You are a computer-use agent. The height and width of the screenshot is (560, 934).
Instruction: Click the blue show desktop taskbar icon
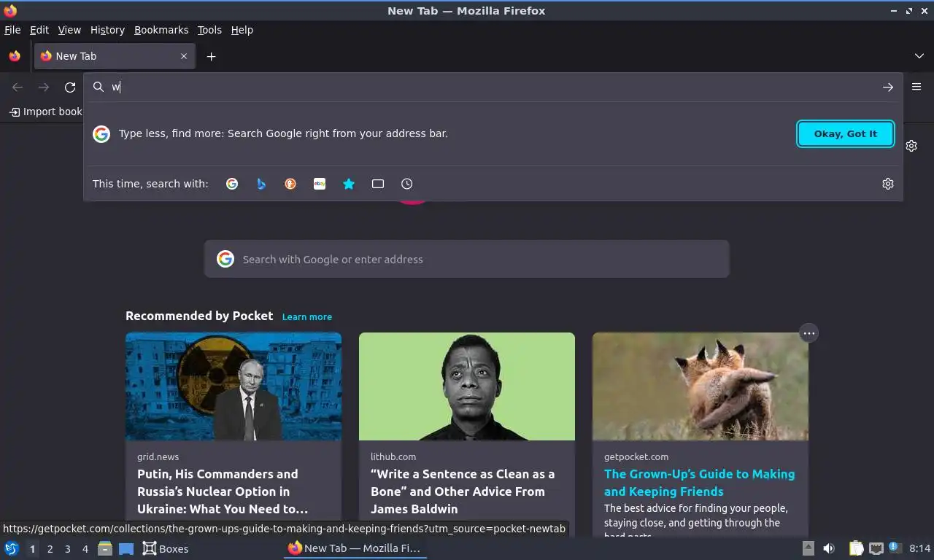point(126,548)
